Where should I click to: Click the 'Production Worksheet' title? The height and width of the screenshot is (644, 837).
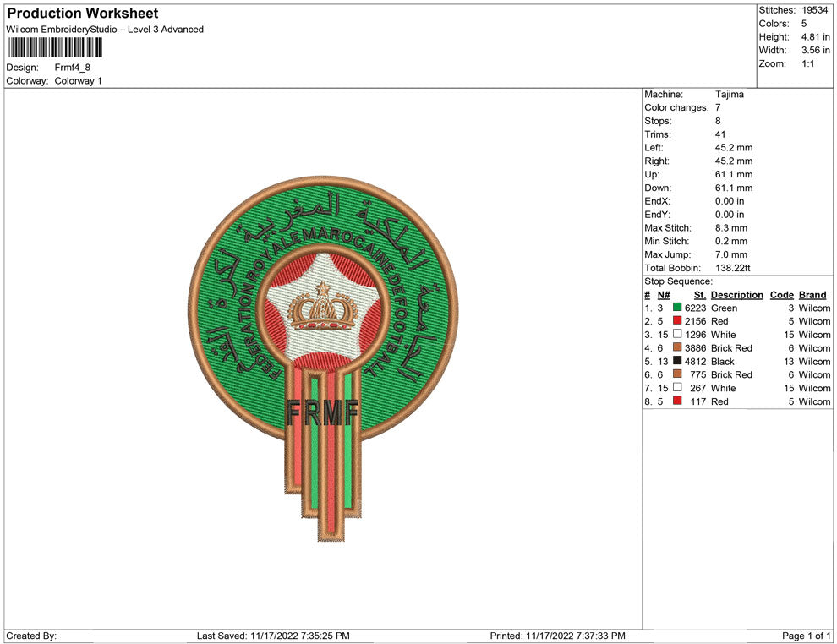[83, 14]
